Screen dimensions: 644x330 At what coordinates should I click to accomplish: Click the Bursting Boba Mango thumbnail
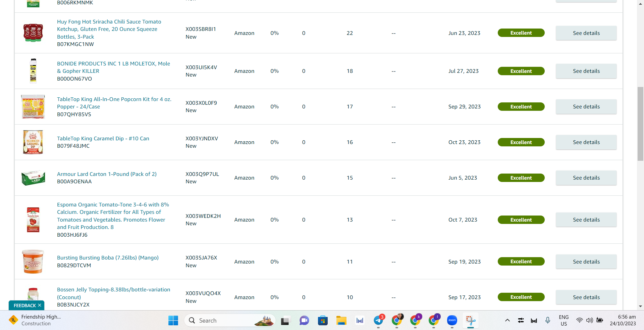33,262
